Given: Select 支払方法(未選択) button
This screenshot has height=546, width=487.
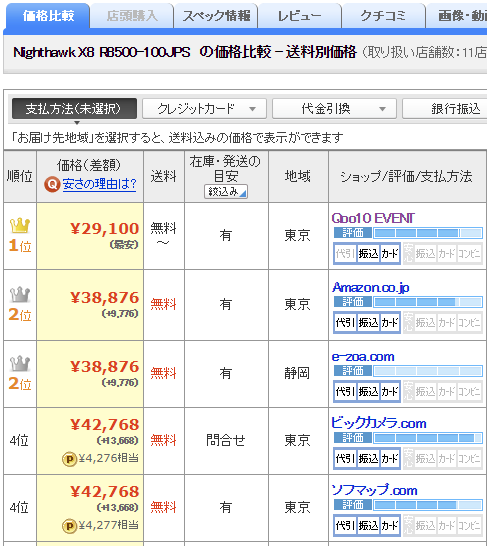Looking at the screenshot, I should (74, 109).
